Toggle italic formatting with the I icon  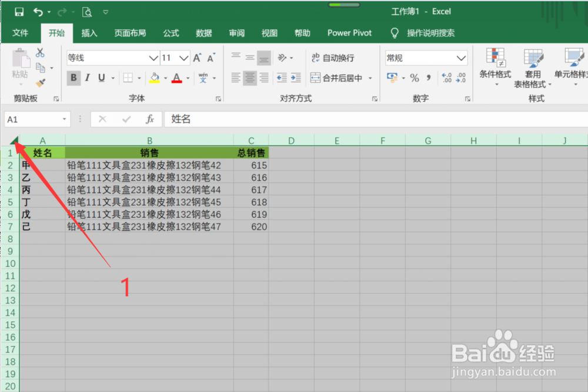point(87,78)
